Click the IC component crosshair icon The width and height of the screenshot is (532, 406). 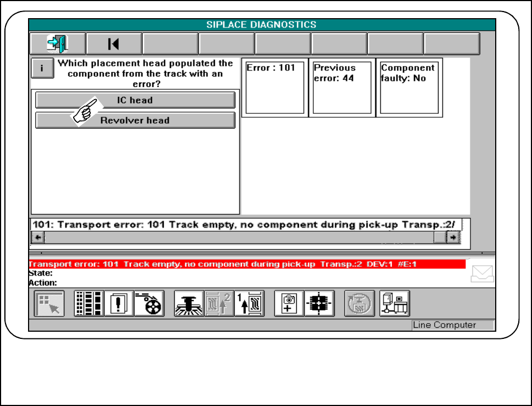(319, 304)
